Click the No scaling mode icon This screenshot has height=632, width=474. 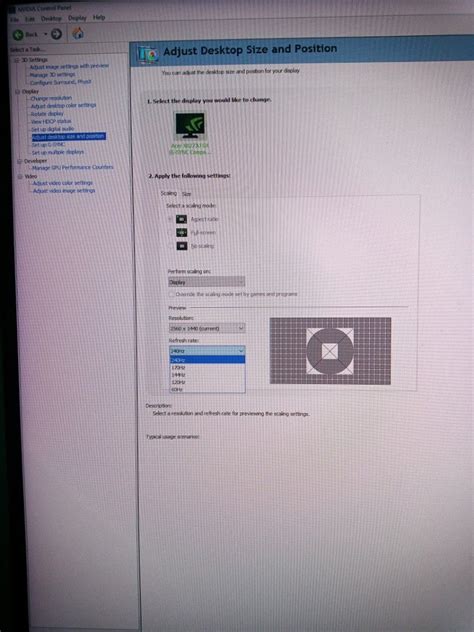click(182, 245)
